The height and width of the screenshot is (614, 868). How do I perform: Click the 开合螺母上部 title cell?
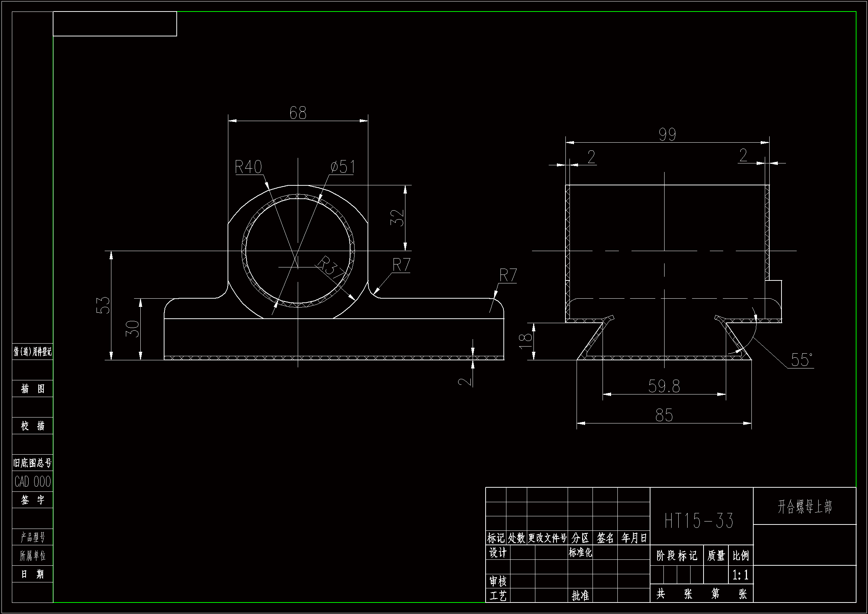[805, 507]
